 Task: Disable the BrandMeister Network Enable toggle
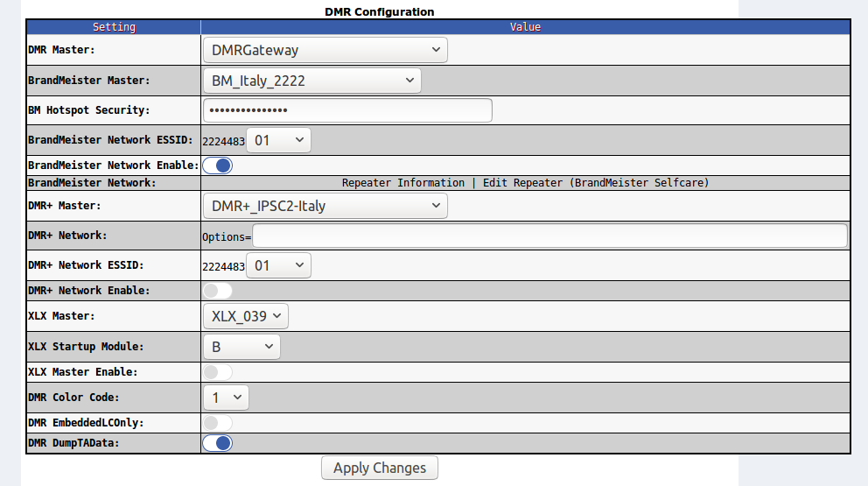217,166
